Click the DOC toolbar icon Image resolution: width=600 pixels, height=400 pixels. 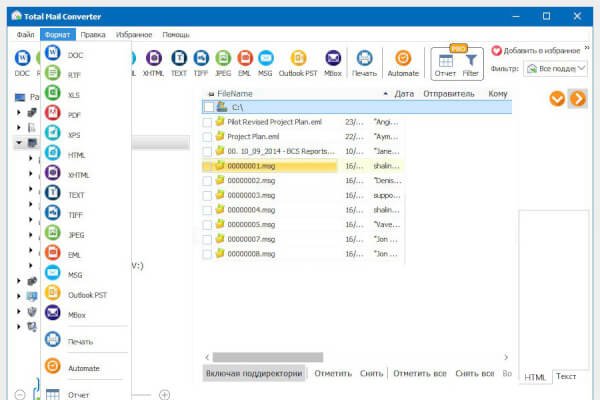tap(22, 58)
